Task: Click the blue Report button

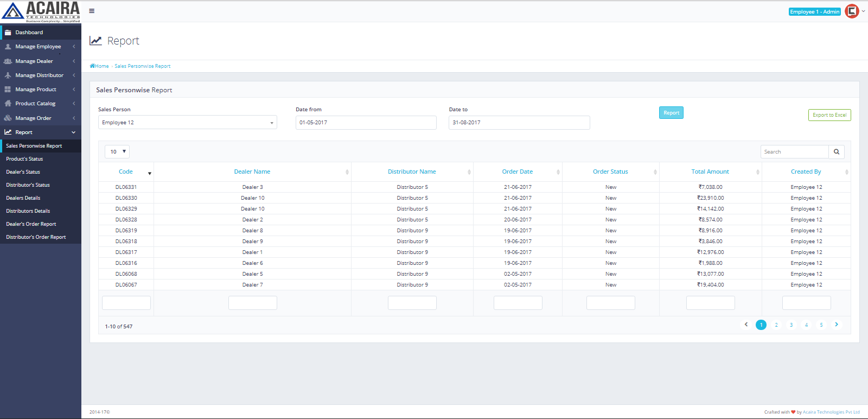Action: click(x=671, y=113)
